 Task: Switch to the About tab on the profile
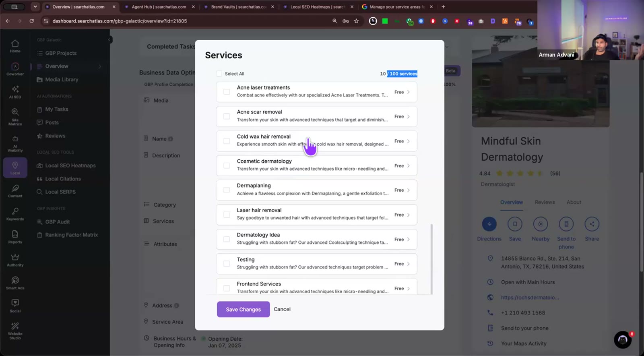[x=574, y=202]
